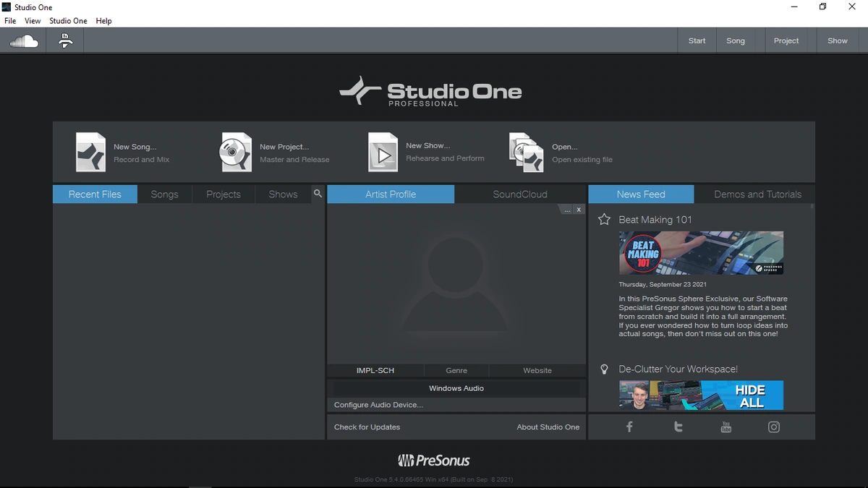
Task: Click the New Song document icon
Action: coord(91,152)
